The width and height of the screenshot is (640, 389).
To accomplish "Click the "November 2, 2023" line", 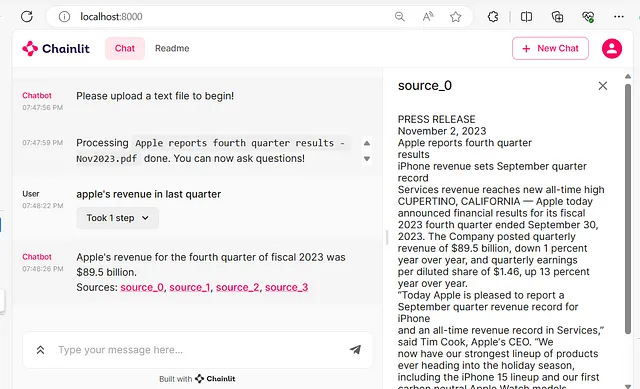I will (x=442, y=131).
